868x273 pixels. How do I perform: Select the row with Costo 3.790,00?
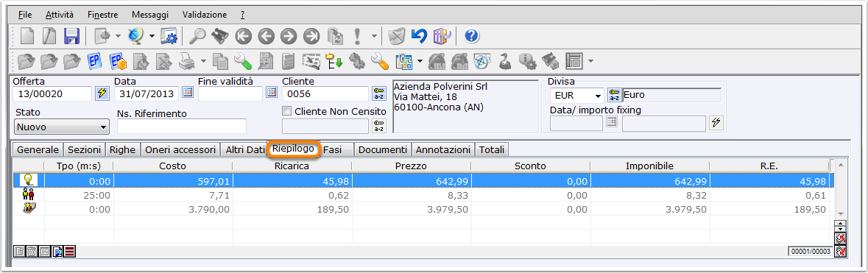tap(423, 209)
